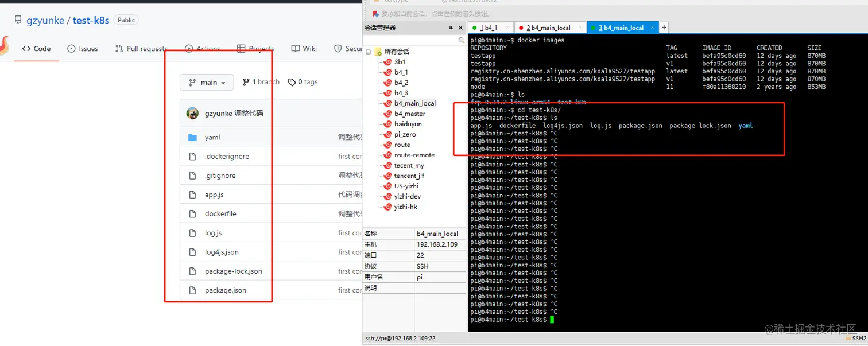
Task: View the 1 branch link
Action: point(261,82)
